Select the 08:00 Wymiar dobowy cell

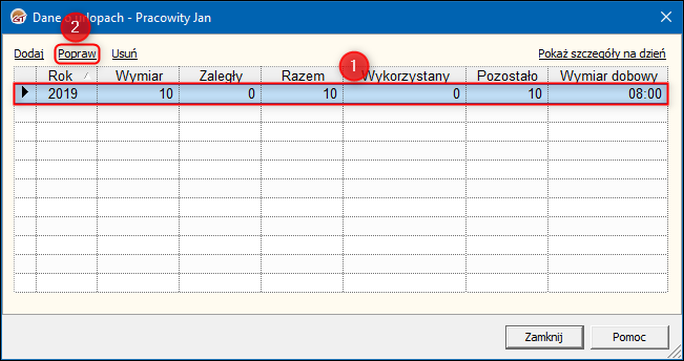click(608, 93)
